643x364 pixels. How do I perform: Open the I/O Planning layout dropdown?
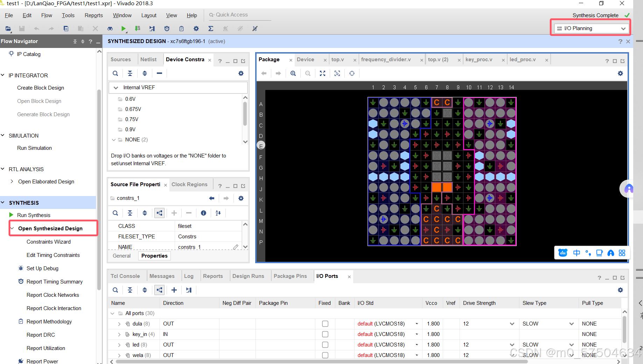click(591, 28)
